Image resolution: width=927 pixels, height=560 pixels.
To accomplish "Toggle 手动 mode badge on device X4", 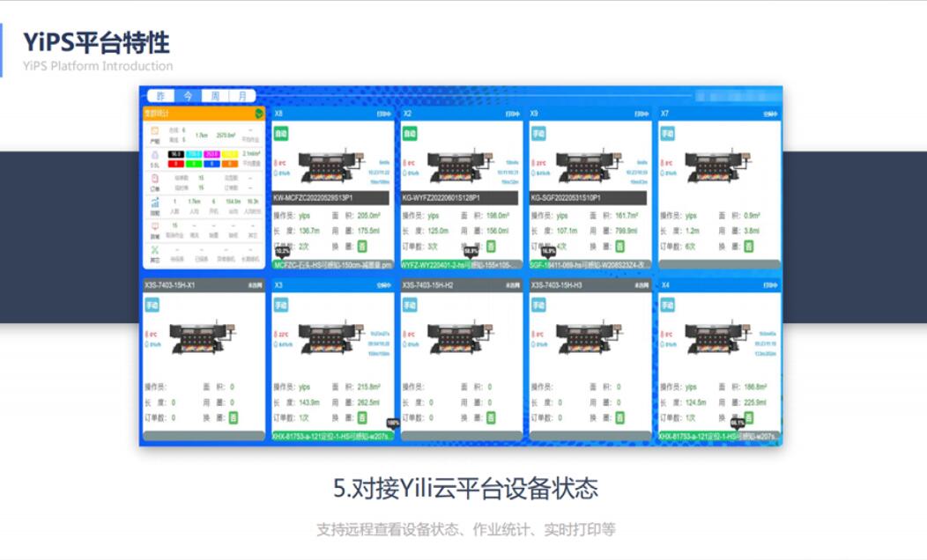I will coord(669,306).
